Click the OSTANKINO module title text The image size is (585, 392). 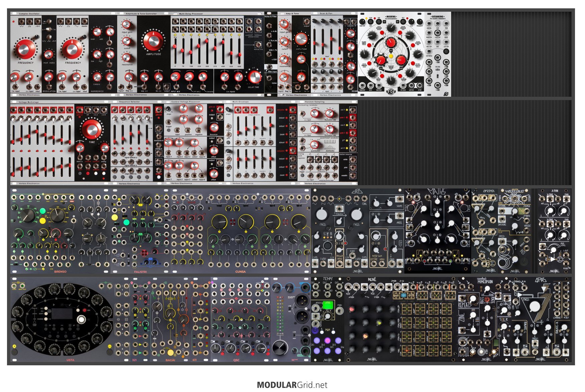tap(438, 16)
